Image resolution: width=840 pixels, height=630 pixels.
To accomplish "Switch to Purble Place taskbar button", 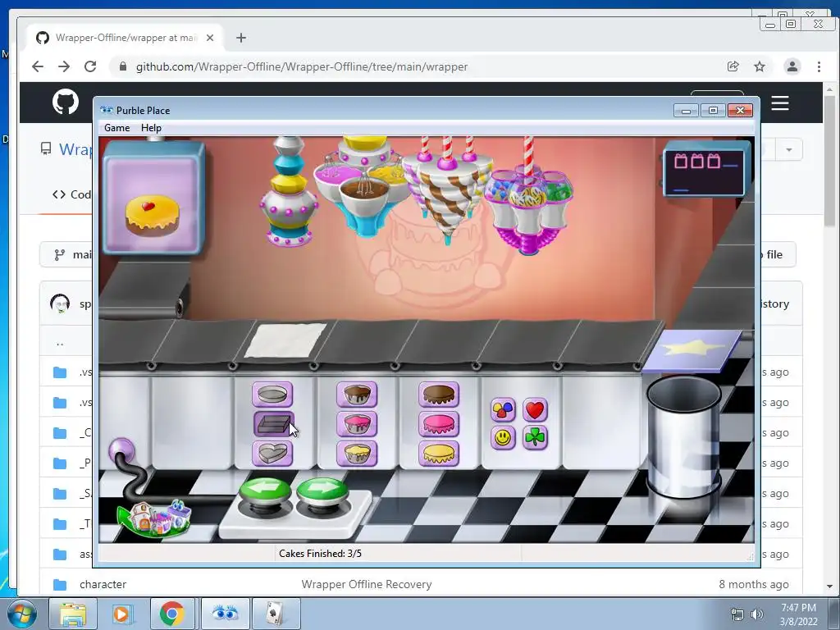I will [x=225, y=614].
